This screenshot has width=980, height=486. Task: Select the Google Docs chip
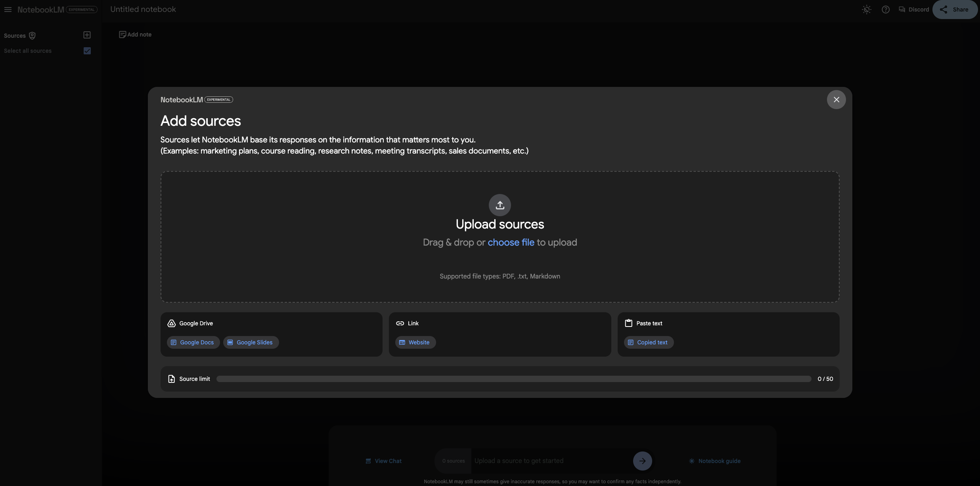pos(193,342)
